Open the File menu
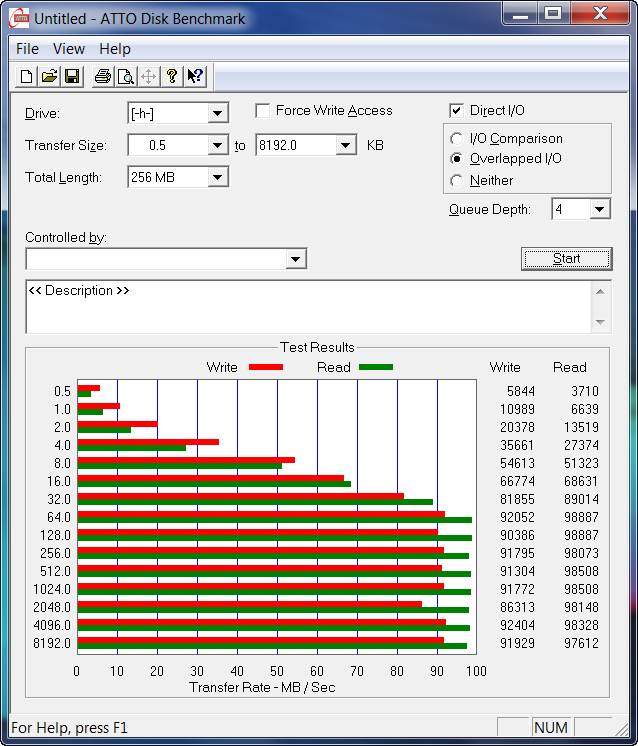This screenshot has width=638, height=746. 27,49
